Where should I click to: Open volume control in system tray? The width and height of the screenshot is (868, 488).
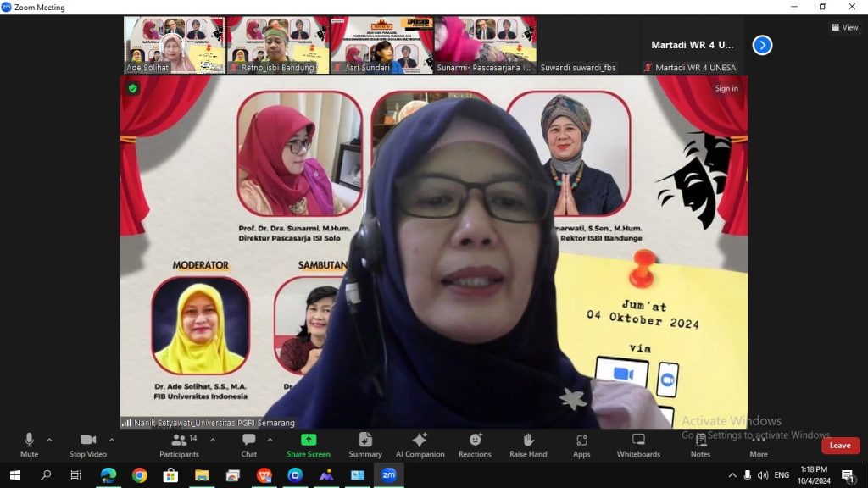(763, 475)
